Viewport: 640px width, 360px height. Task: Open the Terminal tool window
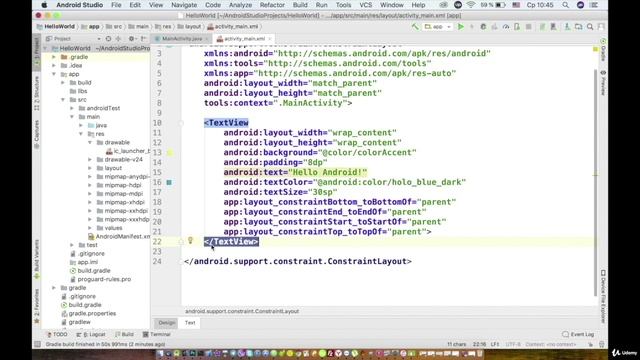pyautogui.click(x=157, y=334)
